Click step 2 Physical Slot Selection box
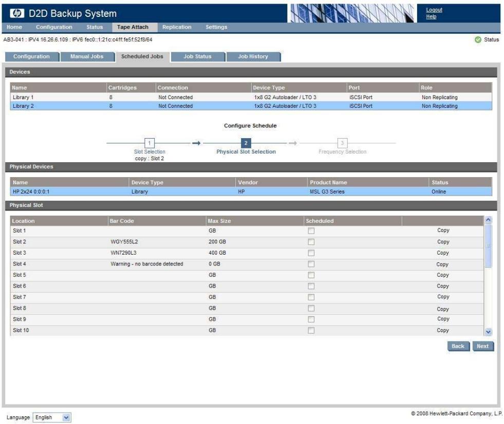The image size is (504, 424). 246,143
